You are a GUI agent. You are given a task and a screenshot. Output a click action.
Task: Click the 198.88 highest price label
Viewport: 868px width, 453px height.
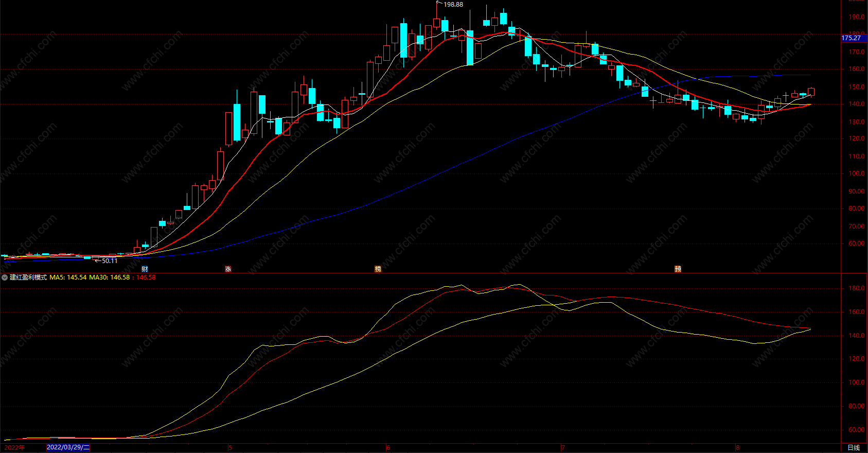[x=453, y=5]
